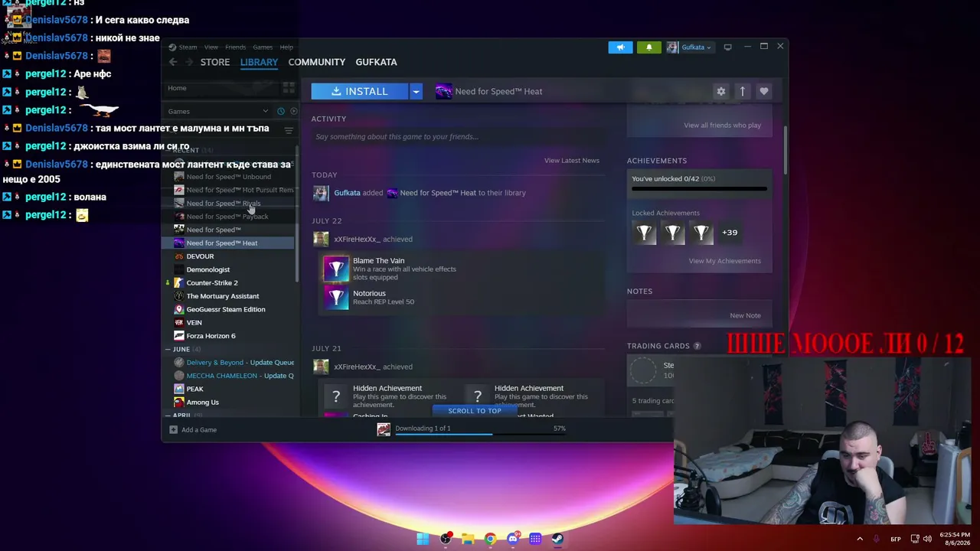Show the +39 more locked achievements
Image resolution: width=980 pixels, height=551 pixels.
(x=730, y=233)
